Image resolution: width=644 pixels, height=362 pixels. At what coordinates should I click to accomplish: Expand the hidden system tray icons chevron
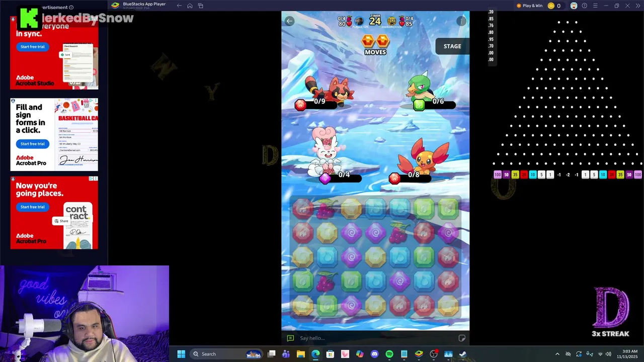point(557,354)
